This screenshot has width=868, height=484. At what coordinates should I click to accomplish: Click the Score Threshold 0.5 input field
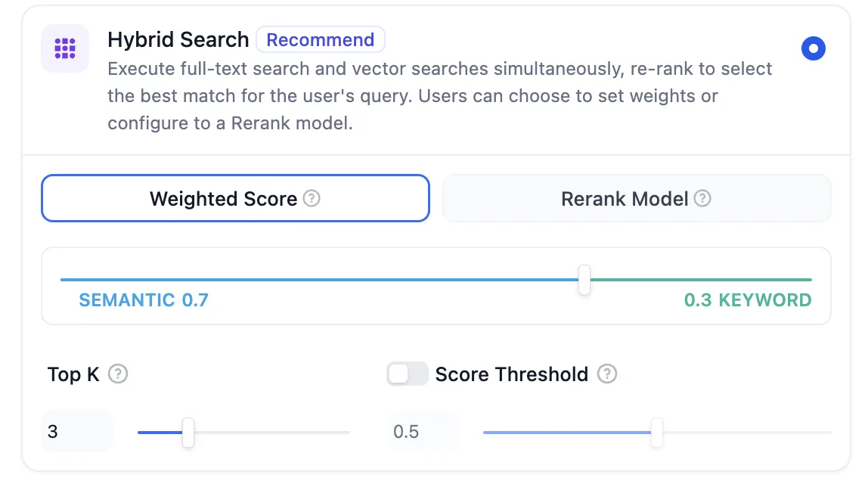pyautogui.click(x=423, y=432)
